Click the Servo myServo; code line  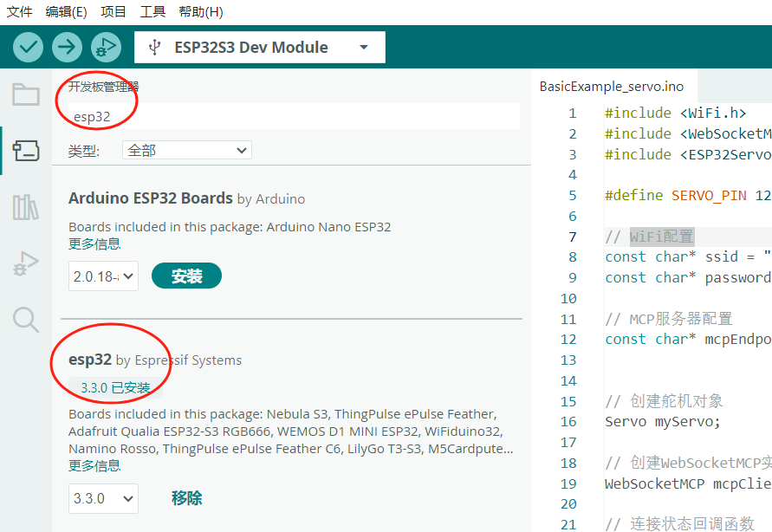[x=662, y=422]
